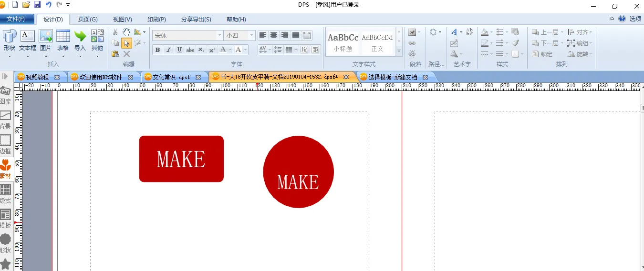
Task: Click the scissors cut icon
Action: click(x=115, y=32)
